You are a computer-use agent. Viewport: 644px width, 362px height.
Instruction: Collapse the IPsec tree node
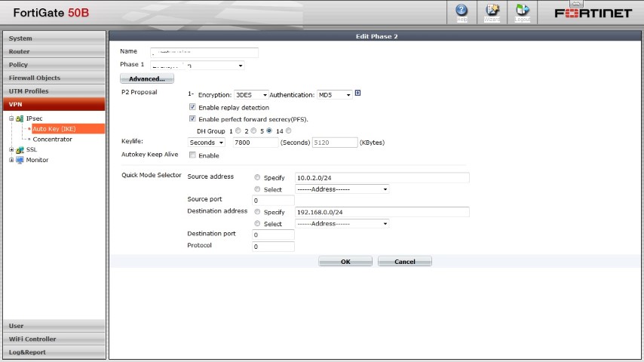pyautogui.click(x=11, y=118)
